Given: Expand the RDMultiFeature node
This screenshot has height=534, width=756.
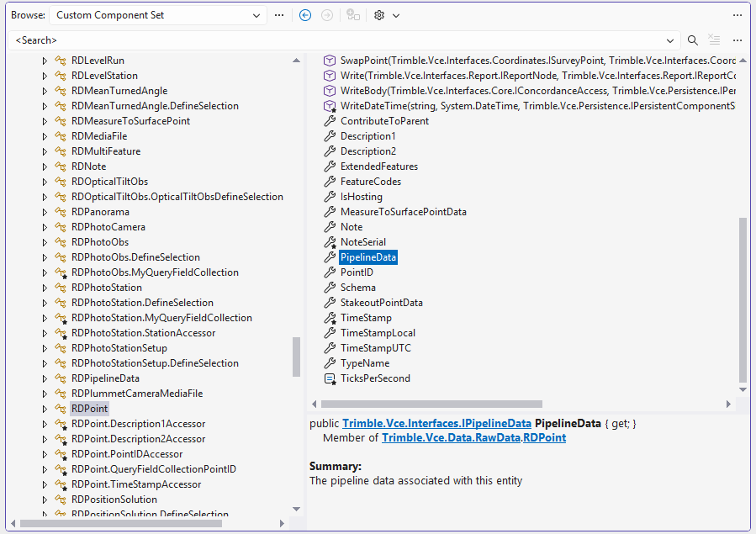Looking at the screenshot, I should point(45,151).
